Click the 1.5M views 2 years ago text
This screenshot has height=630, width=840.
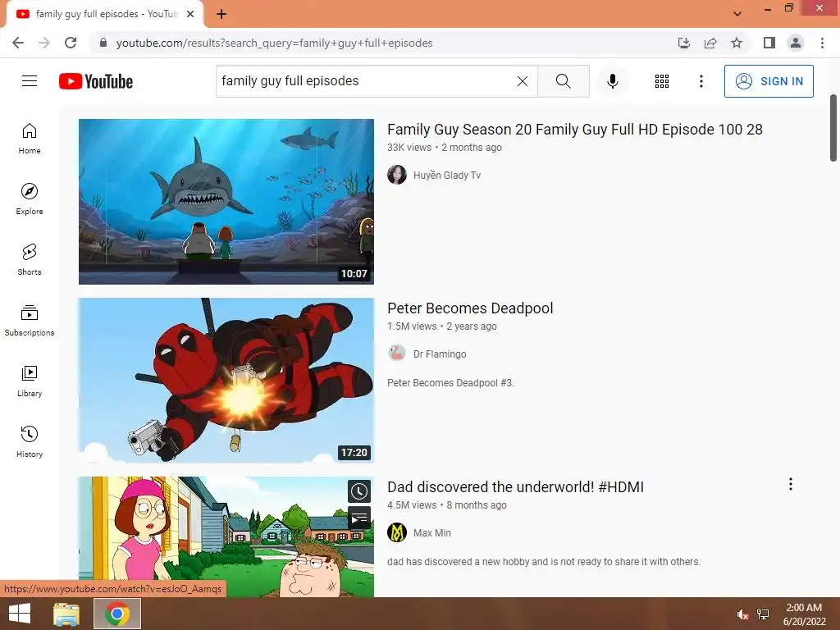[x=442, y=326]
